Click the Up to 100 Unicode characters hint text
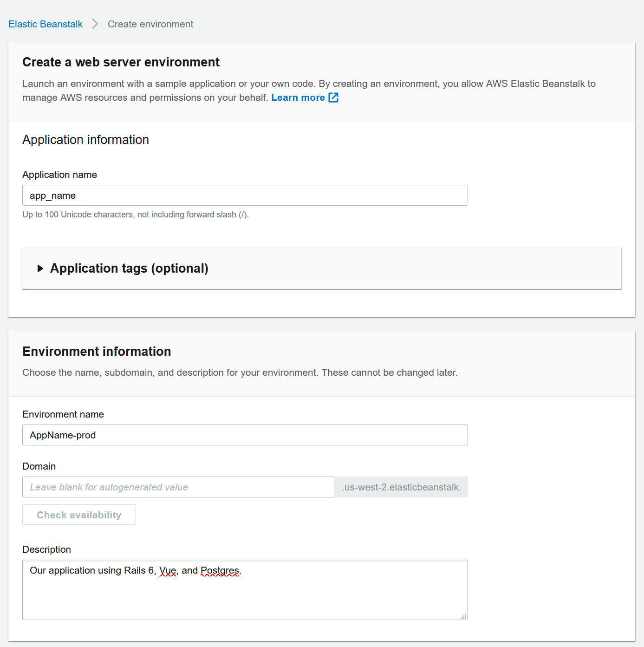Screen dimensions: 644x647 click(x=136, y=215)
